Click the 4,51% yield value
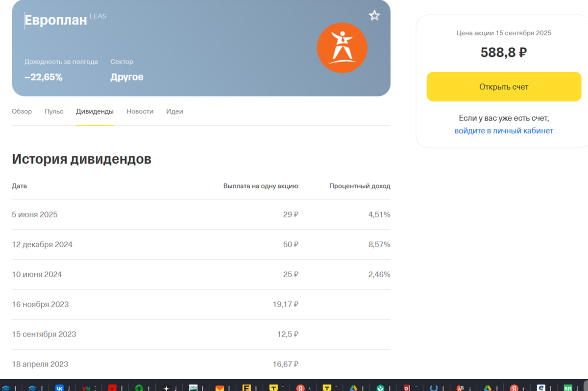 tap(379, 215)
